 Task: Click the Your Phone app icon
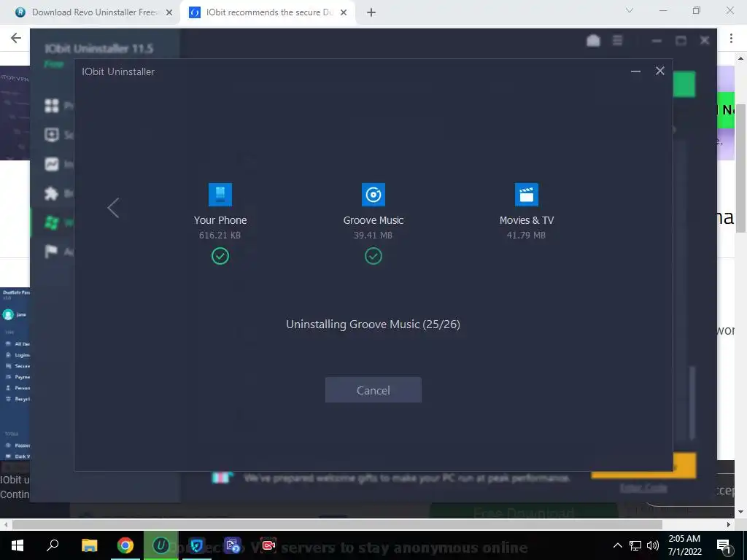220,194
